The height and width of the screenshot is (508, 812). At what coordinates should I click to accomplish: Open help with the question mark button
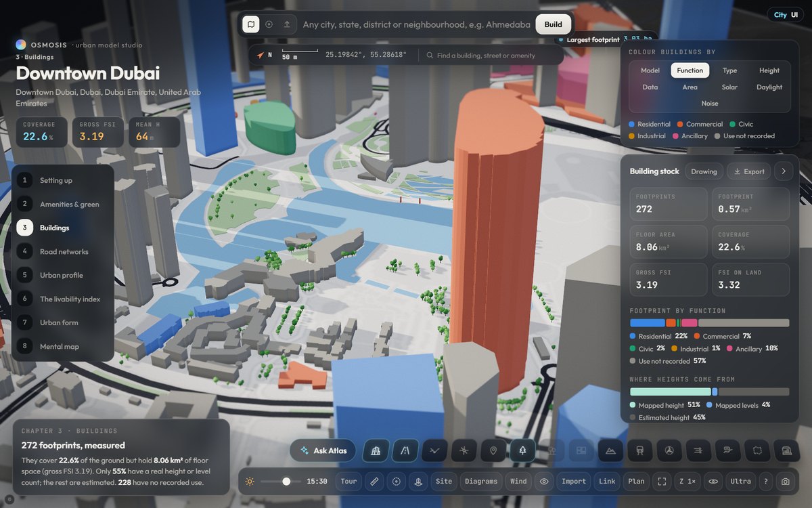tap(766, 482)
